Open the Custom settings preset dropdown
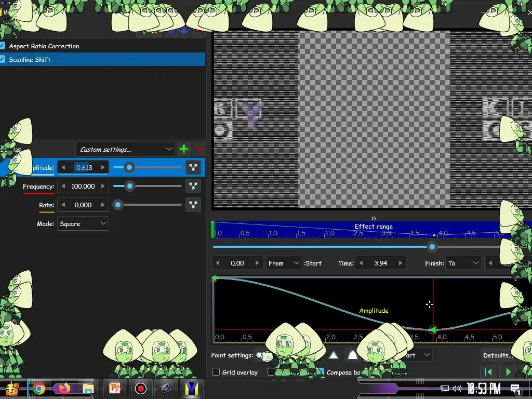This screenshot has height=399, width=532. coord(125,149)
